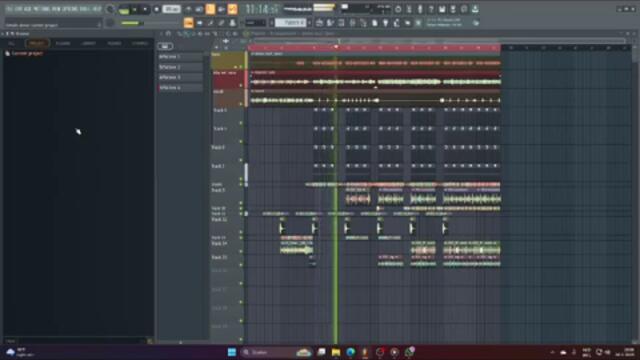This screenshot has width=640, height=360.
Task: Click the save icon in top toolbar
Action: coord(442,9)
